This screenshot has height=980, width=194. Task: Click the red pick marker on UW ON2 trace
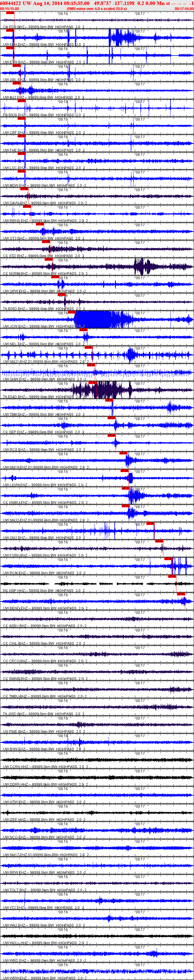[150, 523]
